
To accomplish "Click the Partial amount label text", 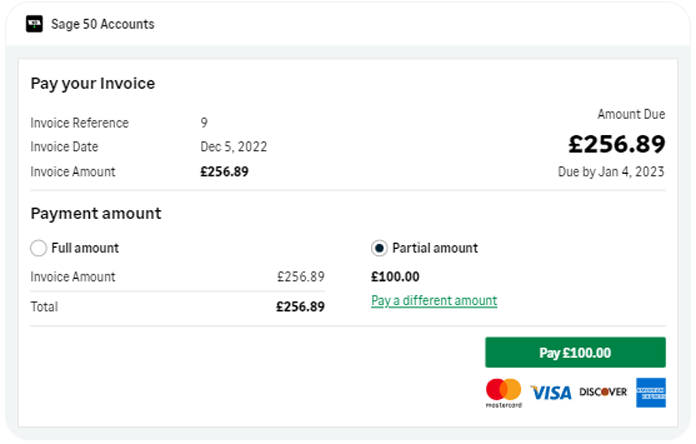I will point(435,248).
